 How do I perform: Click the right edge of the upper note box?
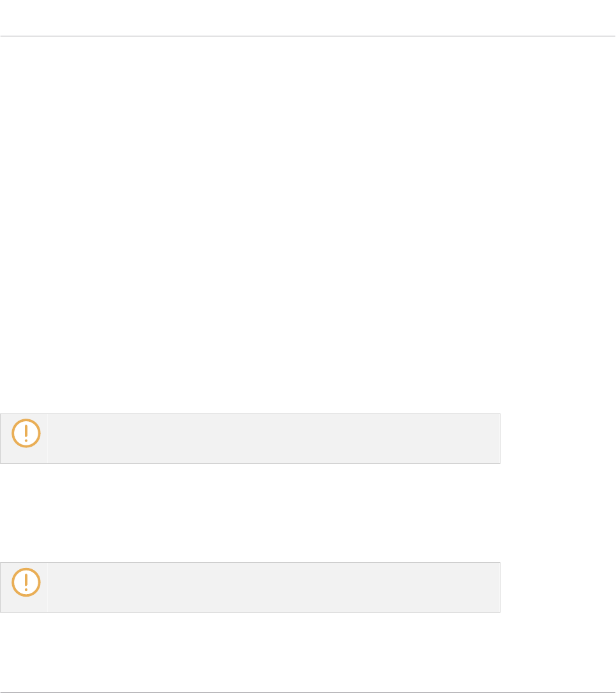click(500, 438)
